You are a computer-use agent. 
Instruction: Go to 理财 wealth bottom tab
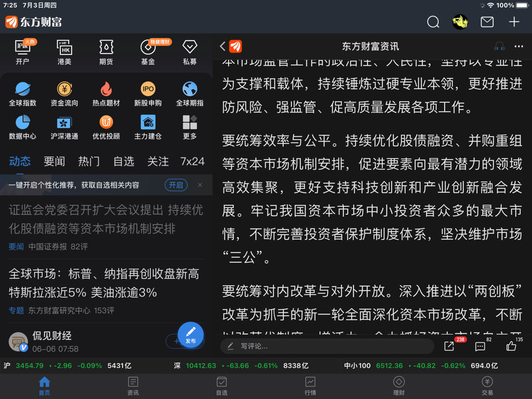(398, 386)
